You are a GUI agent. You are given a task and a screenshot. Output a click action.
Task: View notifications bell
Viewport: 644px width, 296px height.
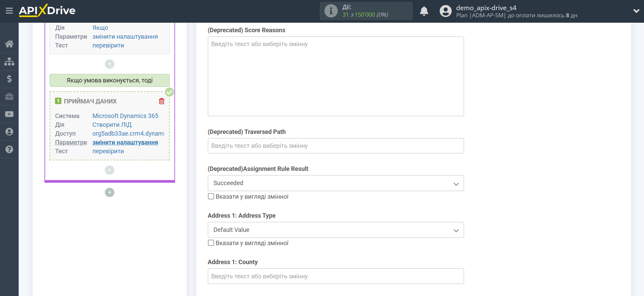coord(424,11)
